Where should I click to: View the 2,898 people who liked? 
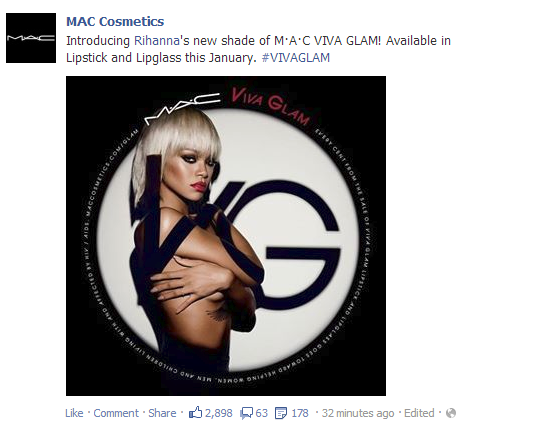coord(219,413)
